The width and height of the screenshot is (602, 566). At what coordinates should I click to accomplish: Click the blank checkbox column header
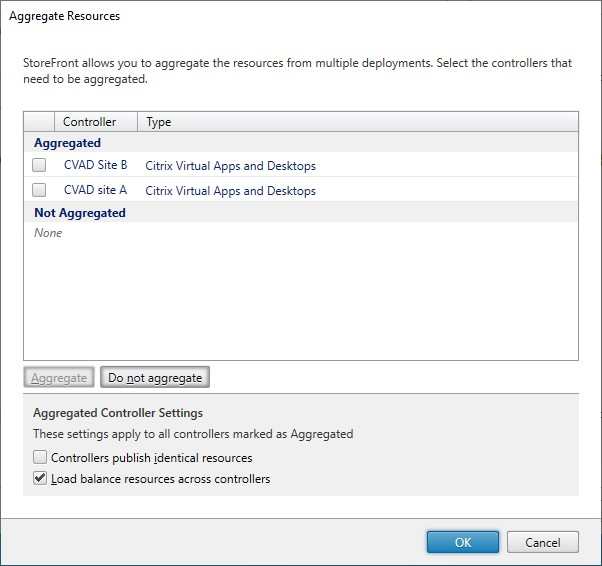click(x=39, y=122)
